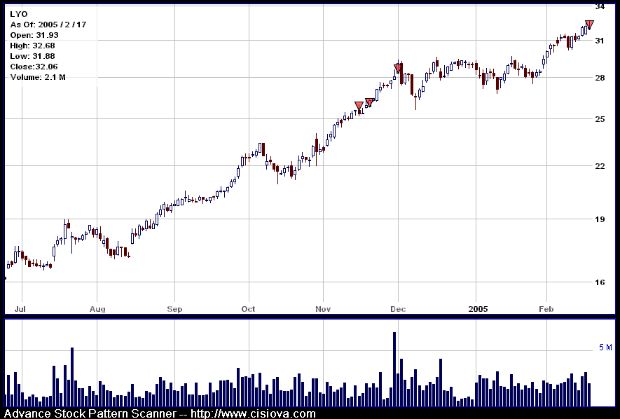Click the Oct month label on the time axis
Viewport: 620px width, 419px height.
pos(248,309)
